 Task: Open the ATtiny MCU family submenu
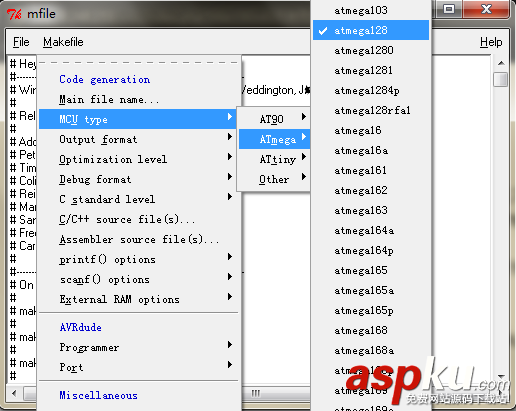[x=275, y=159]
